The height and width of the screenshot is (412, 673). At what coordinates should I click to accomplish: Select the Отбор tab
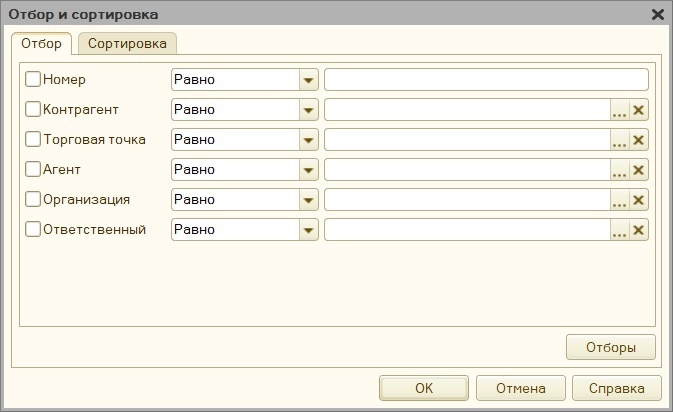click(42, 43)
